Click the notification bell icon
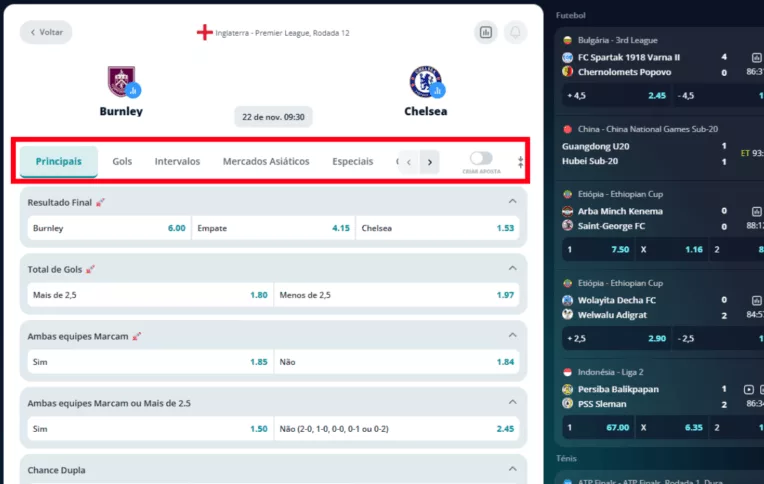 515,32
